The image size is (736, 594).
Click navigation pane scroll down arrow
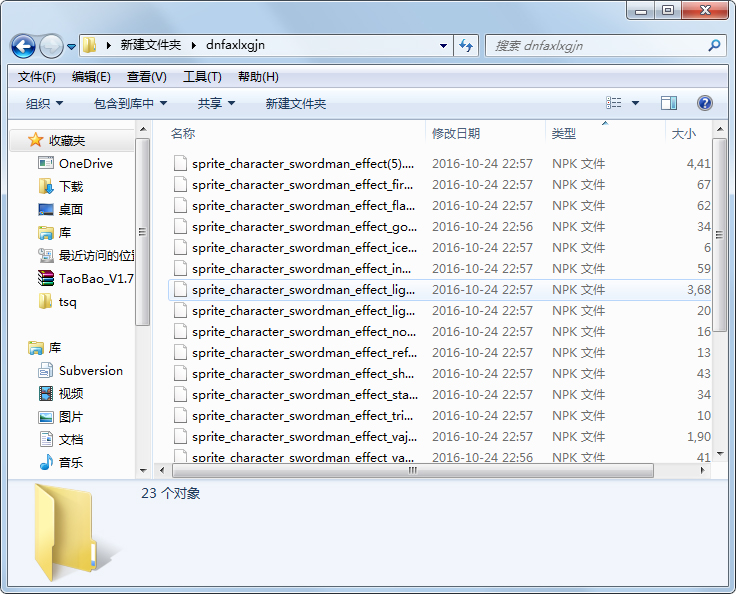143,471
